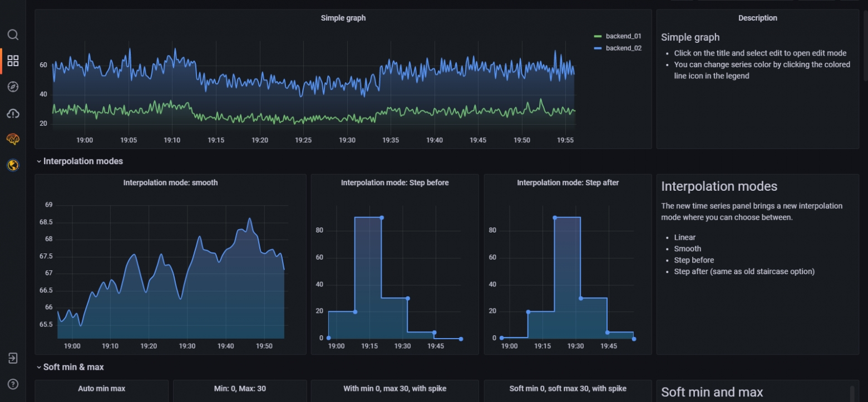Open the Explore compass icon
This screenshot has width=868, height=402.
click(x=13, y=87)
